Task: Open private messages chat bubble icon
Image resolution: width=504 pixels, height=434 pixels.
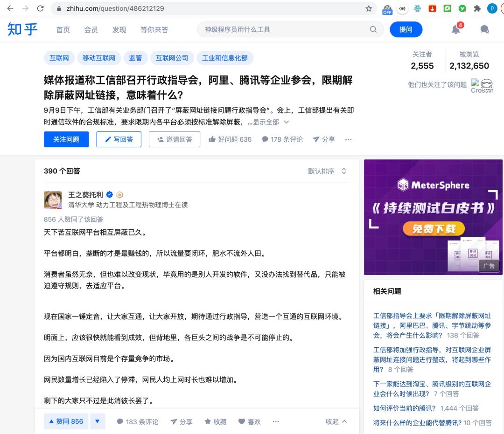Action: tap(485, 29)
